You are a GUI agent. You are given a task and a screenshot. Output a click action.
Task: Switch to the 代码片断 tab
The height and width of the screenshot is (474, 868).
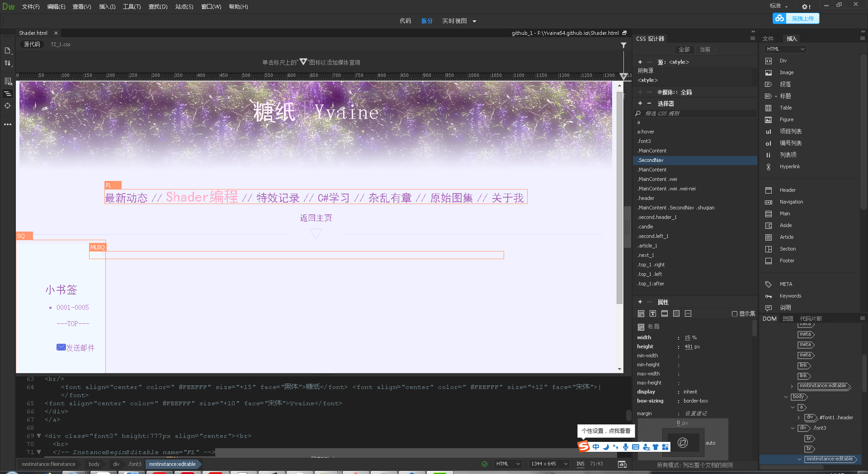point(811,319)
